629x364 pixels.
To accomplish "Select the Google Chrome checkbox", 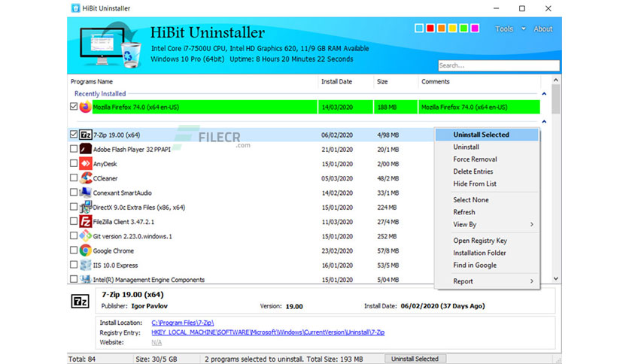I will 74,250.
